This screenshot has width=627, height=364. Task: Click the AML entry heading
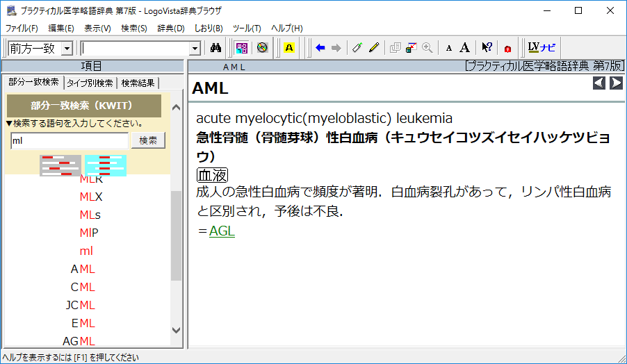(211, 88)
